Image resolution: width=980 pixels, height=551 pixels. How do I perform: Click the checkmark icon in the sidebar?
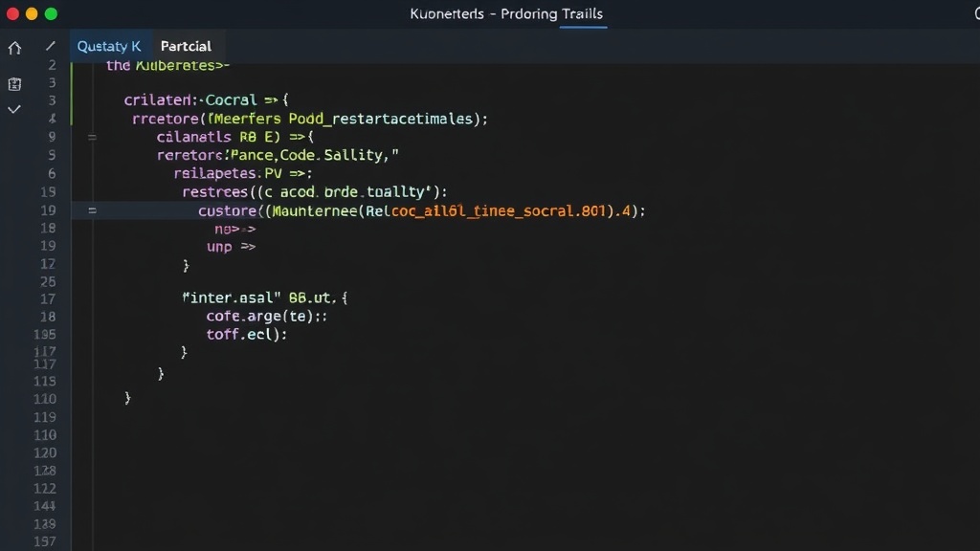14,109
